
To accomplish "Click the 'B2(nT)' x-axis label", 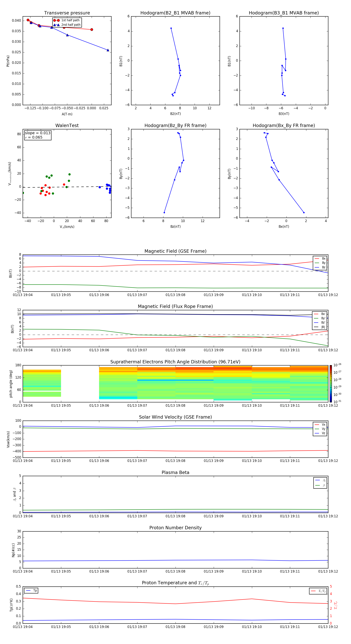I will (175, 114).
